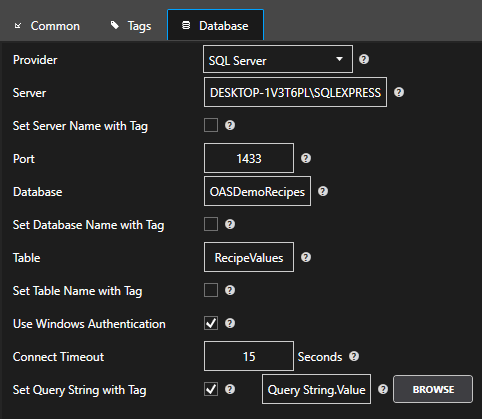Screen dimensions: 482x419
Task: Toggle Set Database Name with Tag checkbox
Action: tap(211, 224)
